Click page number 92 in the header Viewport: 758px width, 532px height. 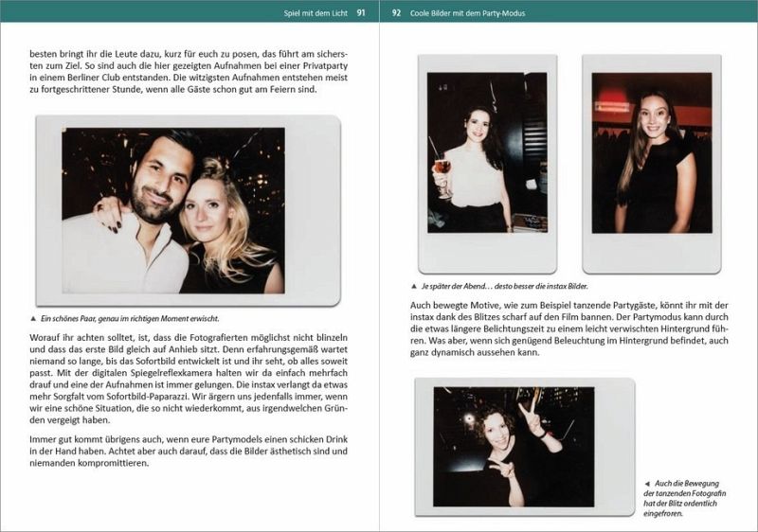tap(397, 13)
